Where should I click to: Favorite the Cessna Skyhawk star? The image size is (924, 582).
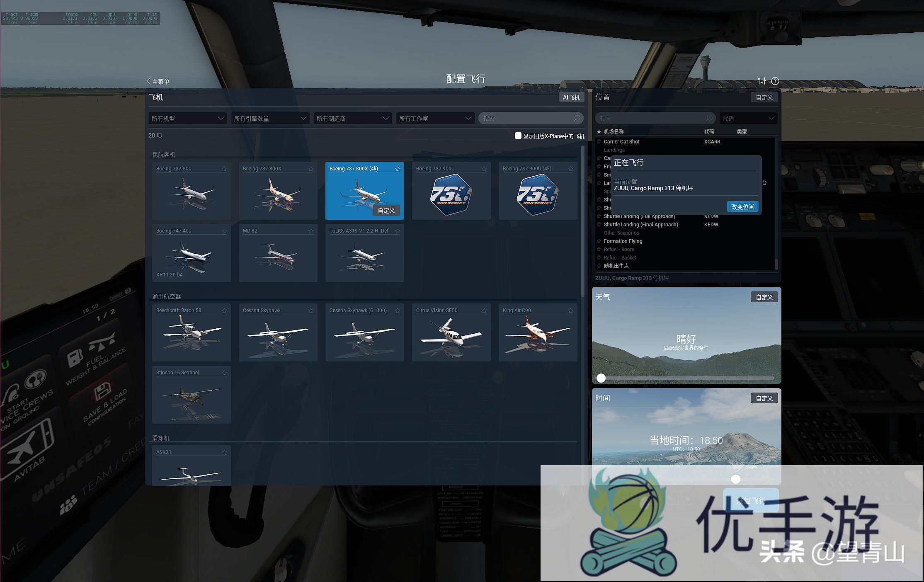click(x=311, y=310)
